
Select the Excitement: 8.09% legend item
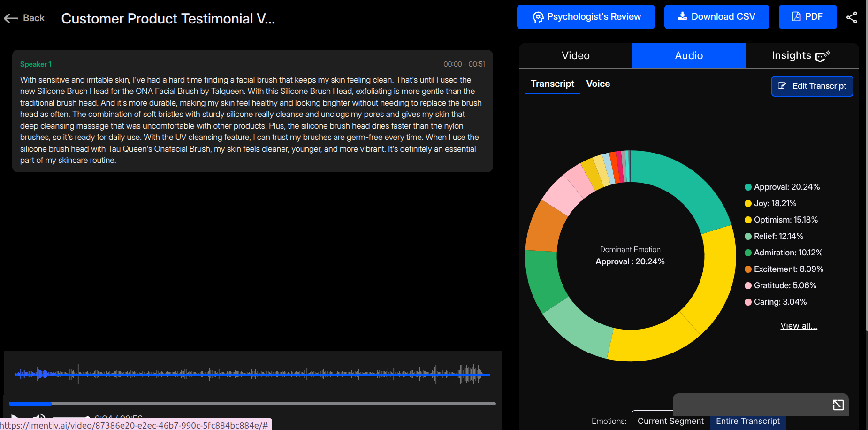tap(784, 269)
